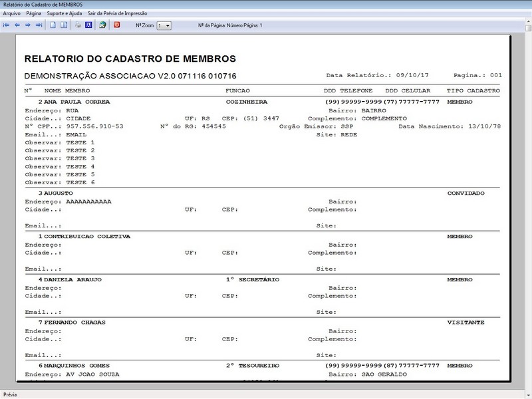Click CONTRIBUICAO COLETIVA entry
532x399 pixels.
(87, 237)
